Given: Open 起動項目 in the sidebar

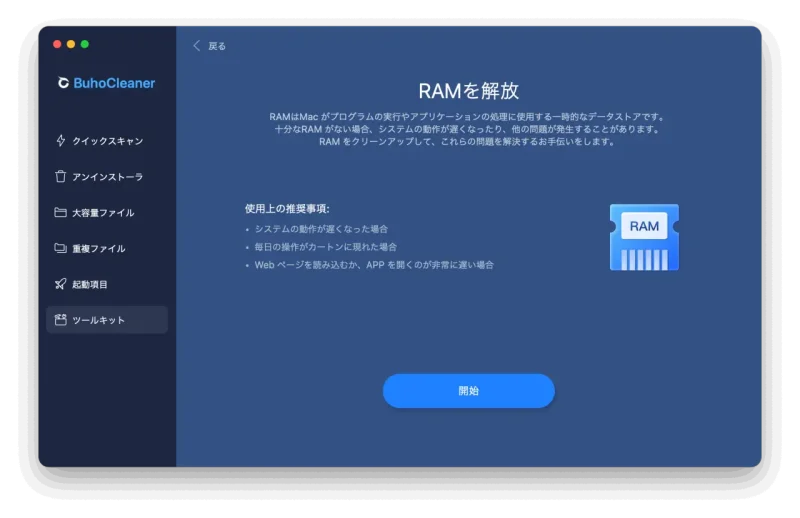Looking at the screenshot, I should point(107,284).
